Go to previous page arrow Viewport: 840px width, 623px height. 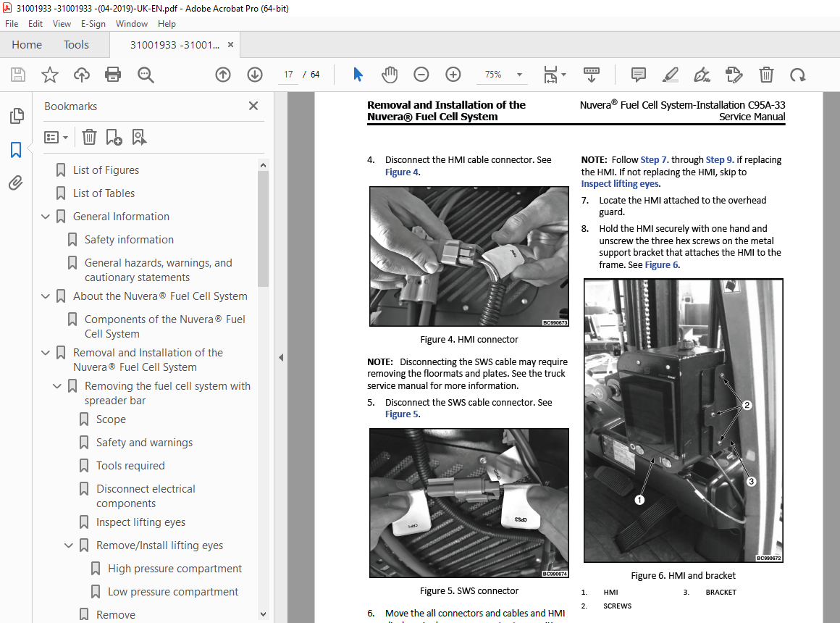[x=223, y=75]
